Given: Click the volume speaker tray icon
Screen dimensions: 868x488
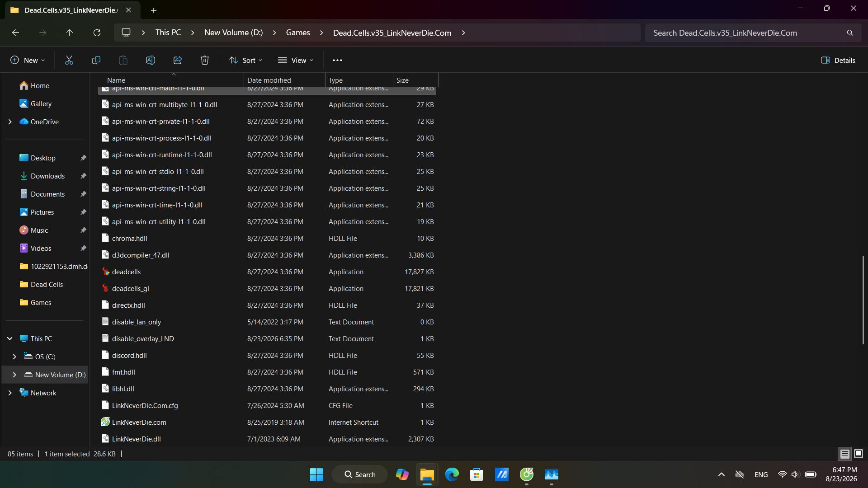Looking at the screenshot, I should 795,474.
